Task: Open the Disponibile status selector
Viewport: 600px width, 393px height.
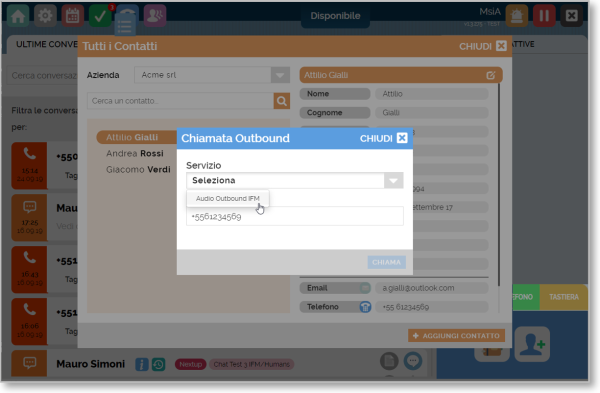Action: pyautogui.click(x=335, y=16)
